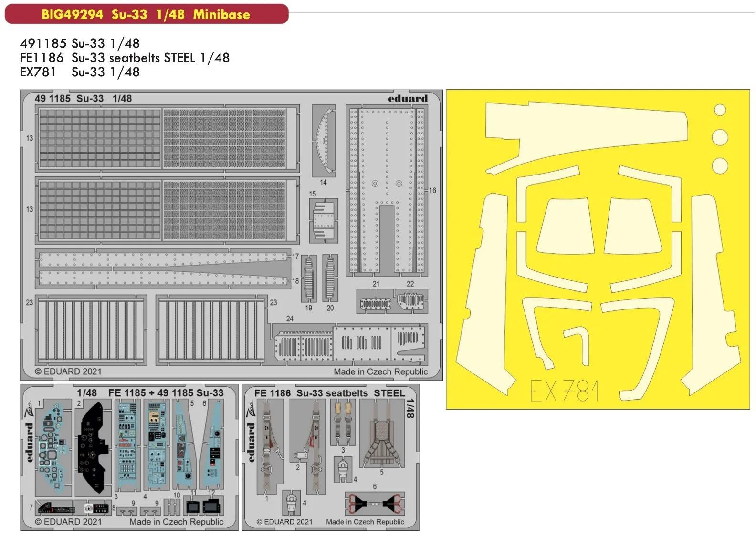Click the black instrument panel part 2

(92, 447)
